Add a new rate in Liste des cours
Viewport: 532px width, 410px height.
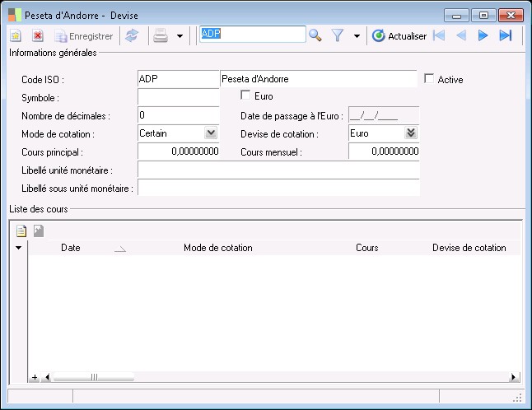[22, 231]
